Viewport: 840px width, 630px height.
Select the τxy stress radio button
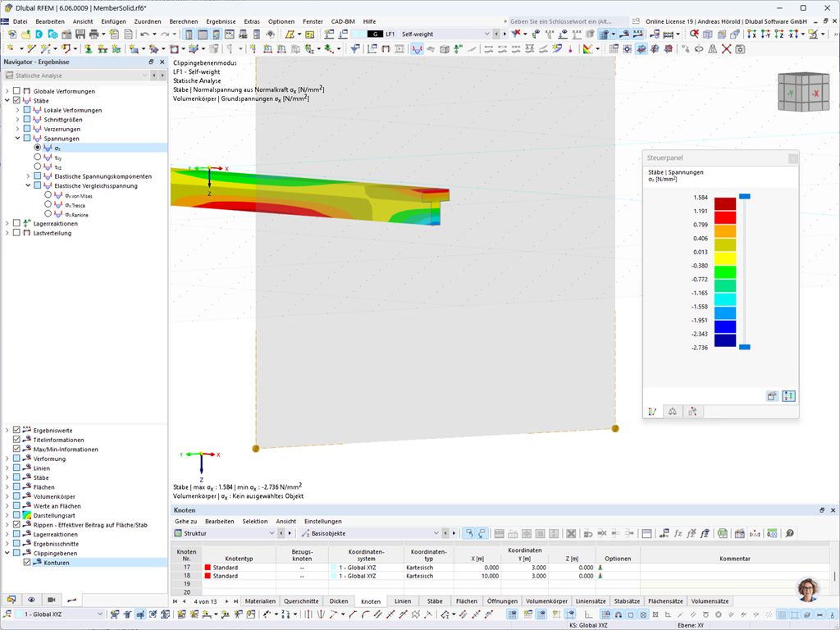click(x=37, y=157)
